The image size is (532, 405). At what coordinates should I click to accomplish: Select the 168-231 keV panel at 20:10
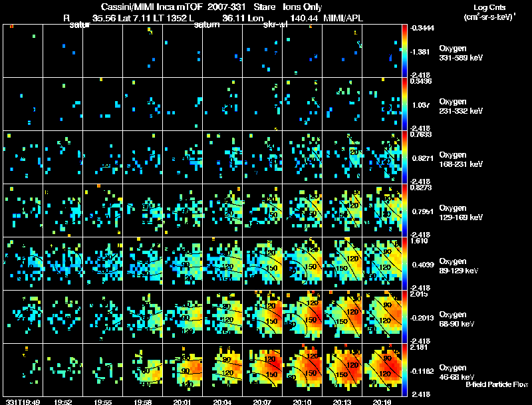302,157
